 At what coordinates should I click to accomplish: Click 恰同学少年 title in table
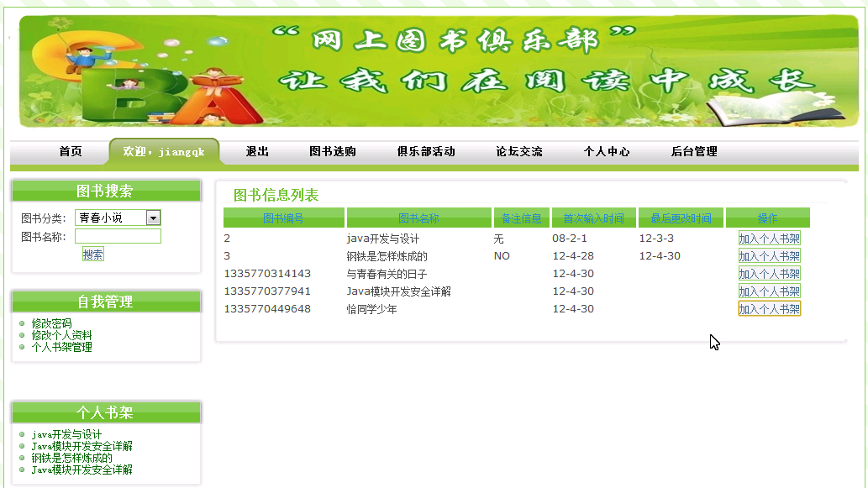[371, 309]
